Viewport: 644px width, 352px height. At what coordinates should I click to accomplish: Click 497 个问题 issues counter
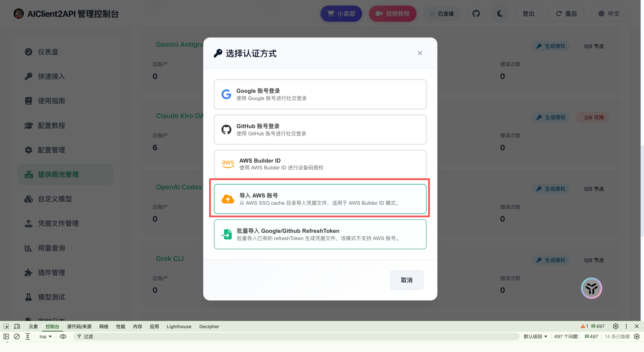coord(576,336)
